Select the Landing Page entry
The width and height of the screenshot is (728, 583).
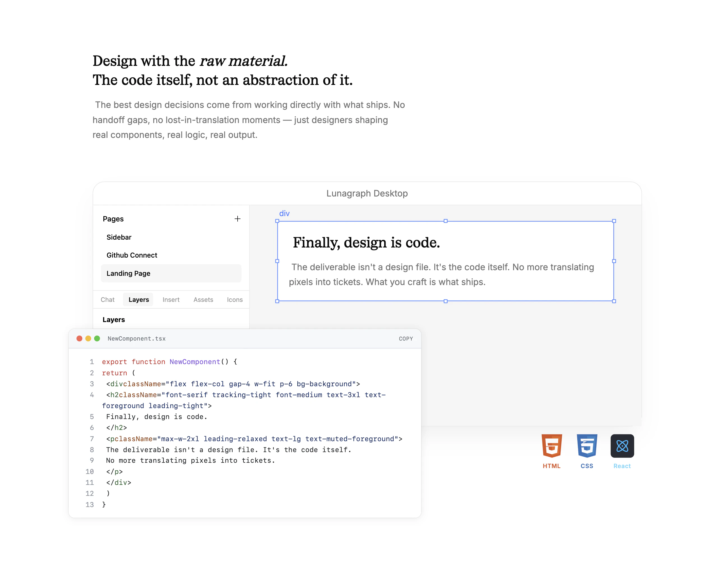click(x=128, y=273)
